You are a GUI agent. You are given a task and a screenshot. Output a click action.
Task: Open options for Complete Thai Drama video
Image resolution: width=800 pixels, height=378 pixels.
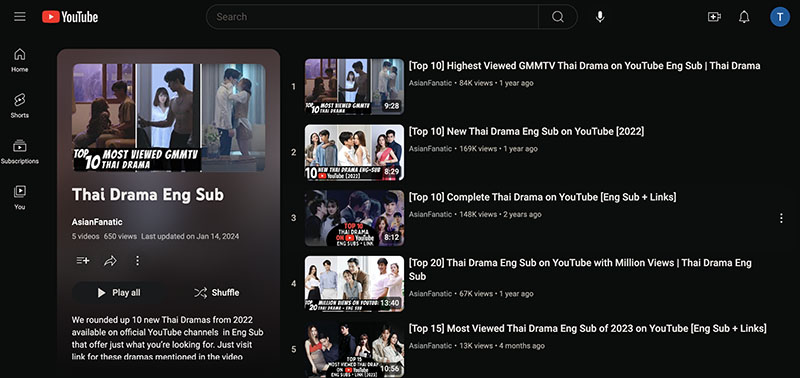[781, 218]
